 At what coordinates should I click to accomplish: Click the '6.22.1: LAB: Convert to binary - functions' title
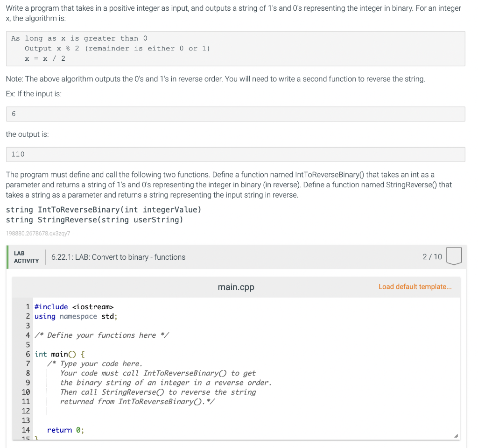coord(118,257)
